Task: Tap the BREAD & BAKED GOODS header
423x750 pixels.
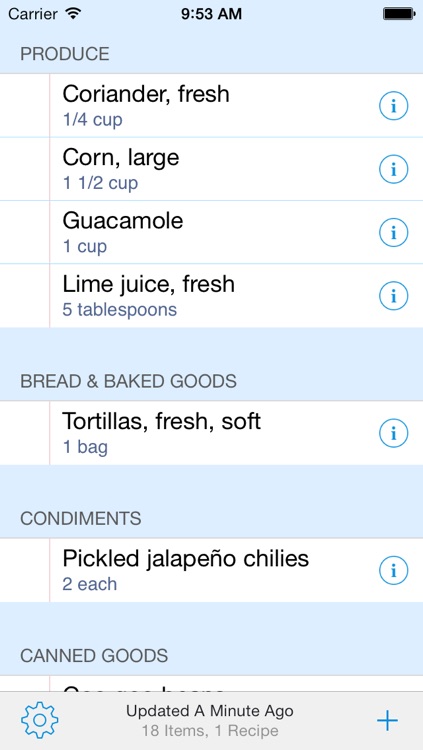Action: click(x=128, y=381)
